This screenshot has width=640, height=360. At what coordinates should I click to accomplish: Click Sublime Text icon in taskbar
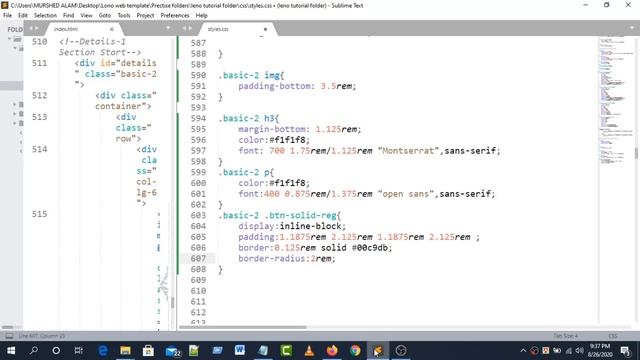coord(378,351)
